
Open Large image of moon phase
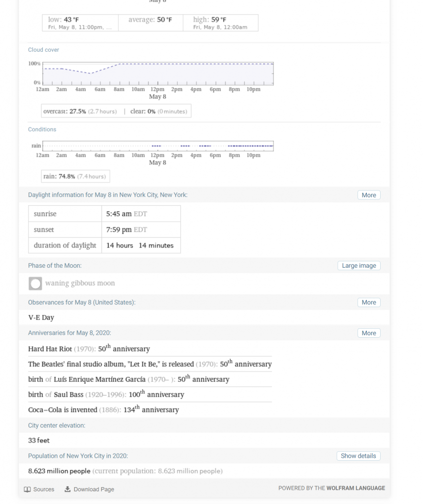pyautogui.click(x=358, y=266)
